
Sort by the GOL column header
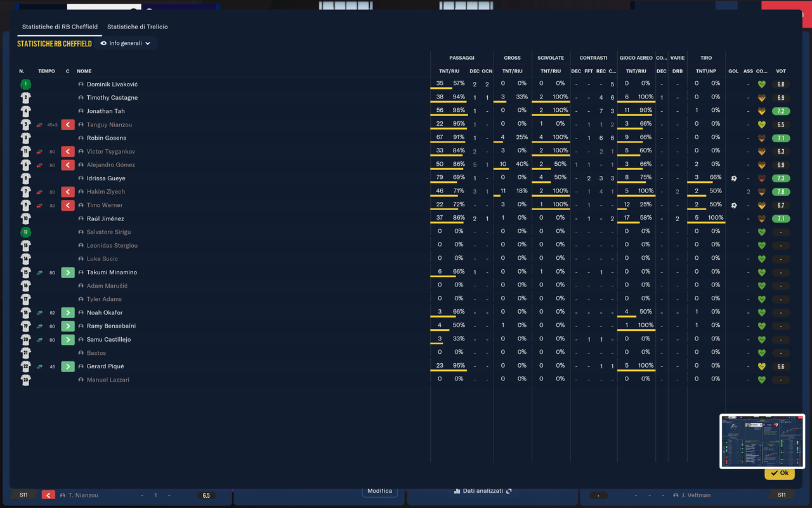coord(733,71)
